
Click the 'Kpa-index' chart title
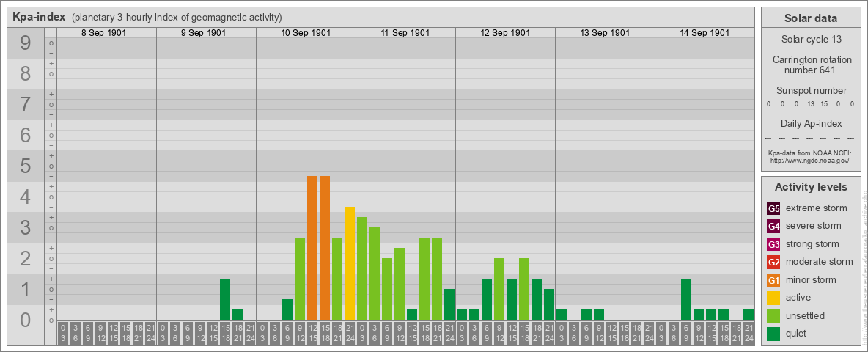39,17
